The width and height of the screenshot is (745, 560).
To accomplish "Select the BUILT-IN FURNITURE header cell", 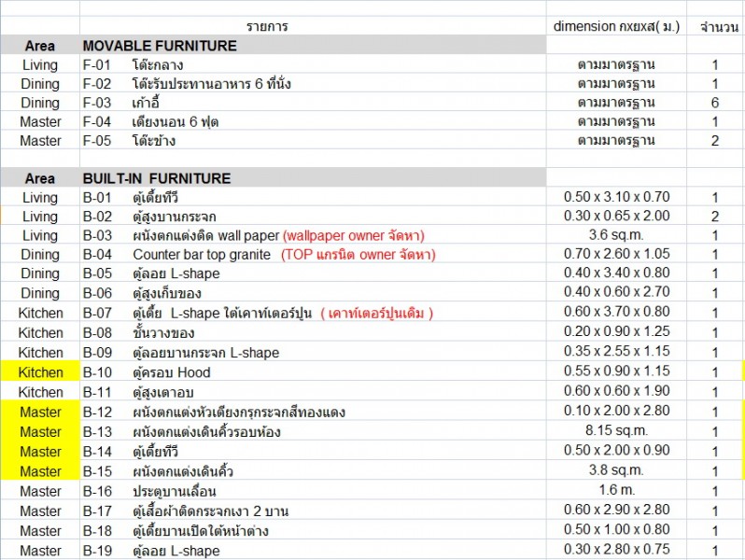I will click(313, 178).
